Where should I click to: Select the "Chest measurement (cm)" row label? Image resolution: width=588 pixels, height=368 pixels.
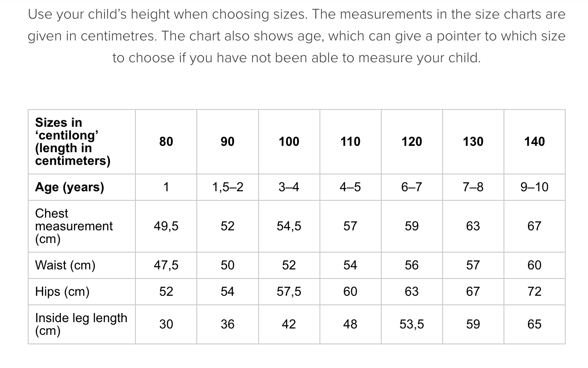click(74, 226)
